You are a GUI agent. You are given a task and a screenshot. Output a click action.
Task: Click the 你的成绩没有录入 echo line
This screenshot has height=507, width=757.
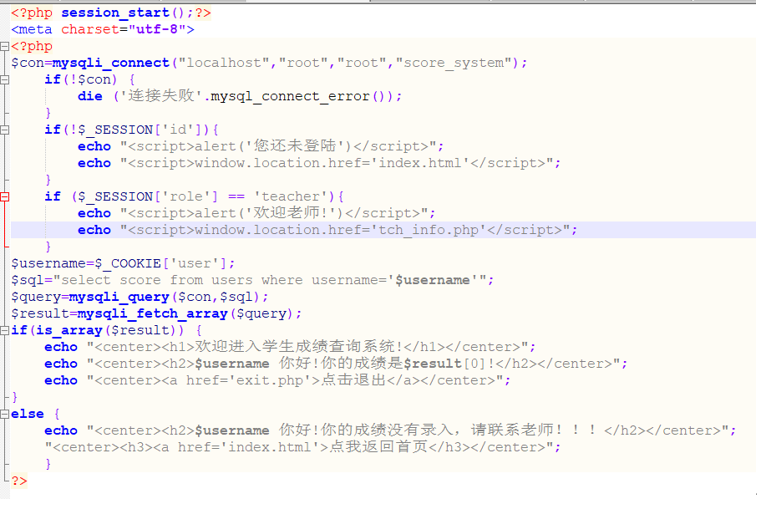point(390,431)
